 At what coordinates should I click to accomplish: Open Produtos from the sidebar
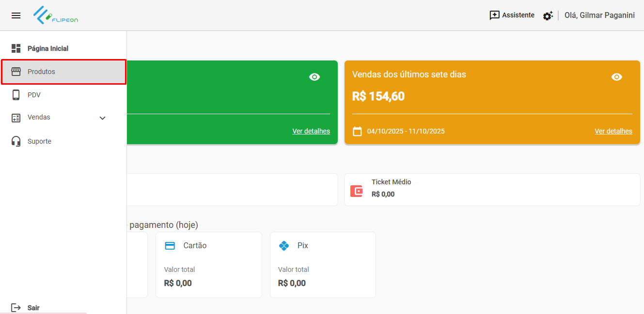[x=41, y=72]
